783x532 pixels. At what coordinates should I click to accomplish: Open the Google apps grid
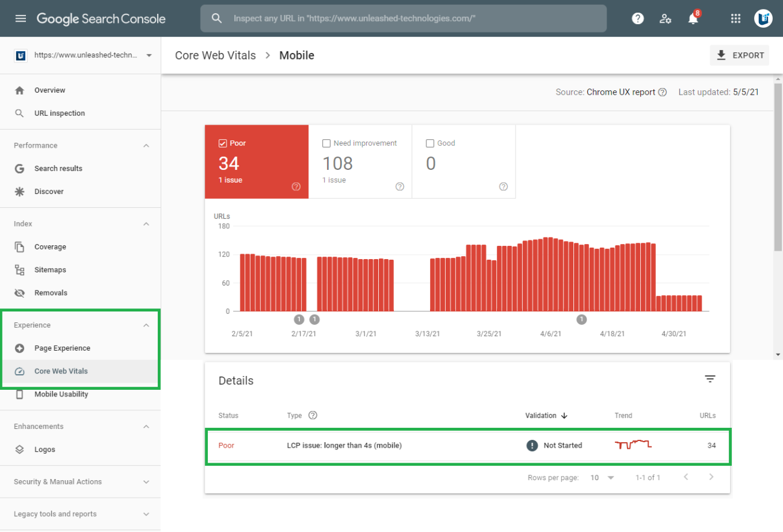(x=735, y=19)
